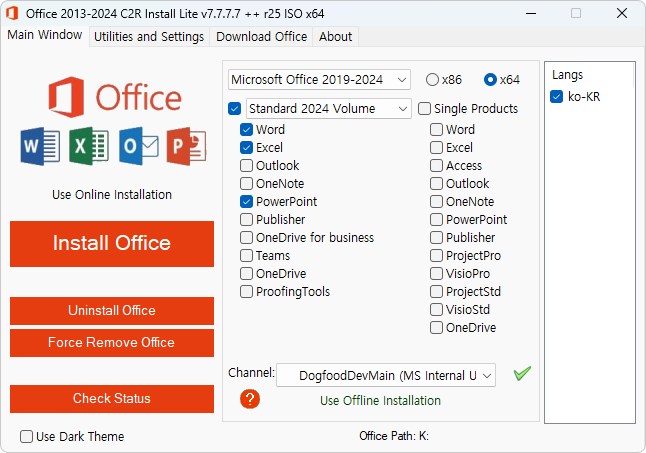Click the large Office logo image
The width and height of the screenshot is (646, 453).
click(115, 97)
